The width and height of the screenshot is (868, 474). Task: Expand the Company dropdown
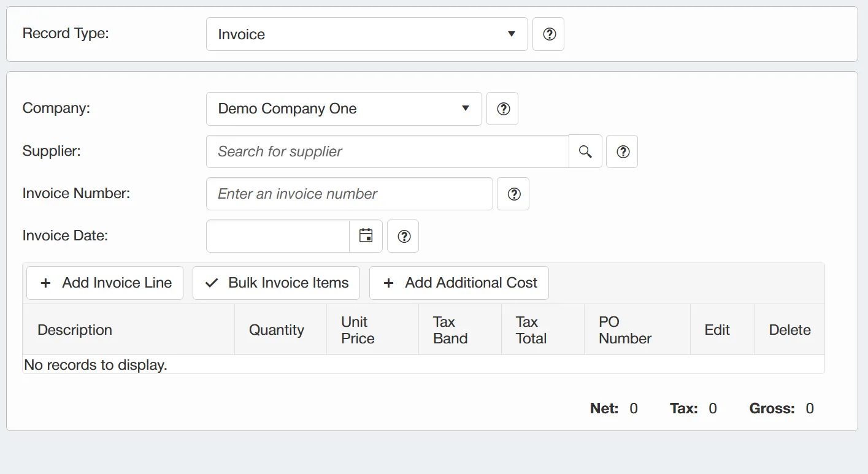click(344, 109)
